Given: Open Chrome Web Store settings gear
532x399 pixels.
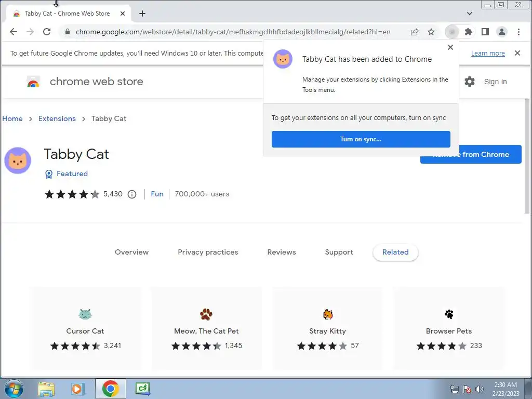Looking at the screenshot, I should [470, 82].
